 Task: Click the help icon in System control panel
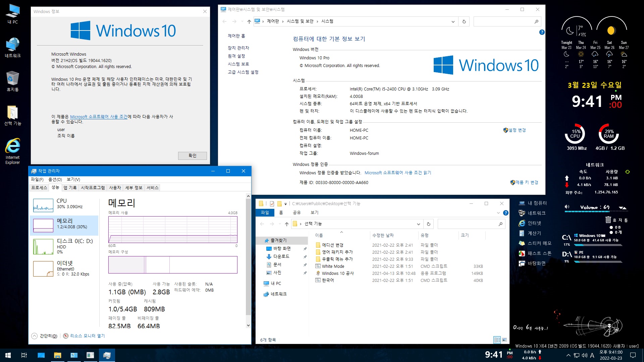(x=542, y=32)
